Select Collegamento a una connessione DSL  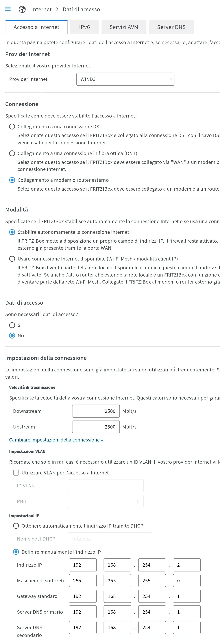click(12, 127)
